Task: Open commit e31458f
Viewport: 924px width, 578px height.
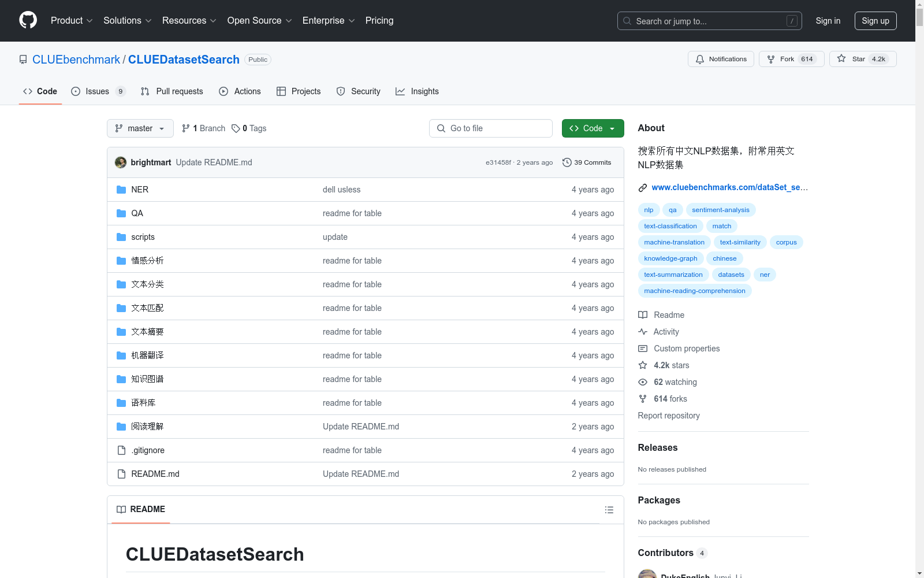Action: (x=498, y=162)
